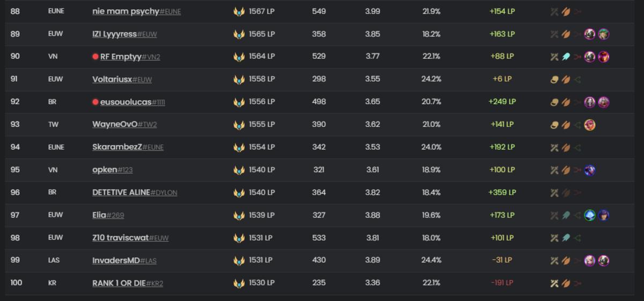The width and height of the screenshot is (644, 301).
Task: Go to the SkarambezZ player profile
Action: pos(117,147)
